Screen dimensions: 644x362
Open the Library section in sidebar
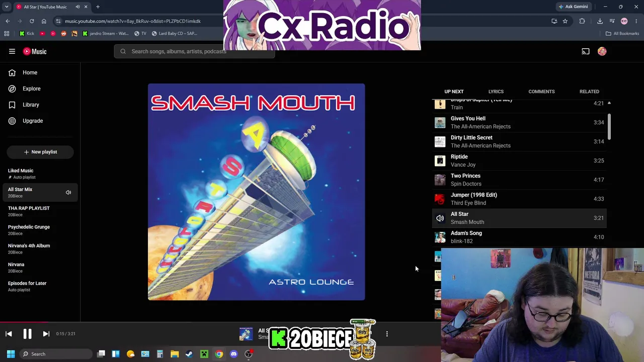click(x=40, y=105)
